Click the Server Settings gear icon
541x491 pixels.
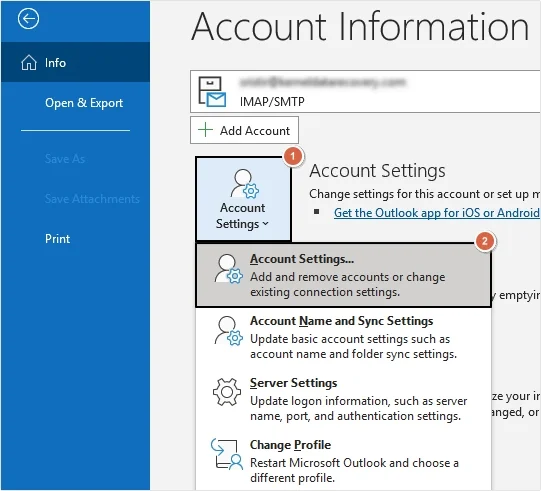click(227, 392)
